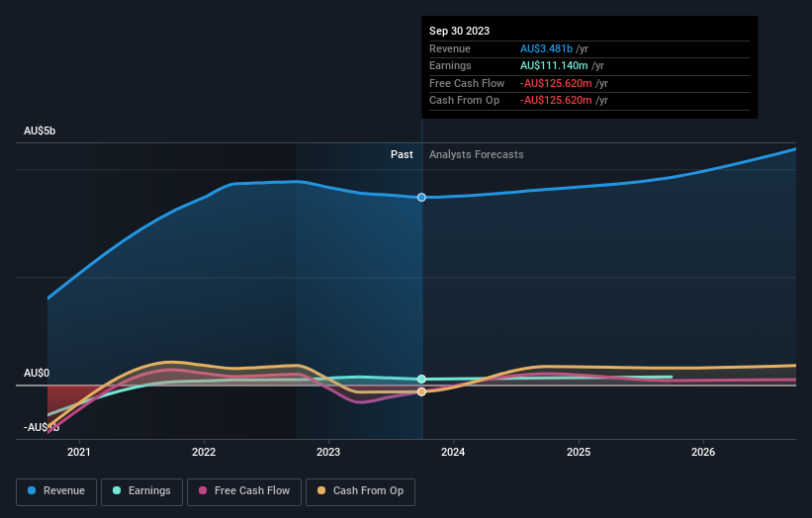Screen dimensions: 812x518
Task: Click the AU$3.481b revenue value
Action: pyautogui.click(x=546, y=48)
